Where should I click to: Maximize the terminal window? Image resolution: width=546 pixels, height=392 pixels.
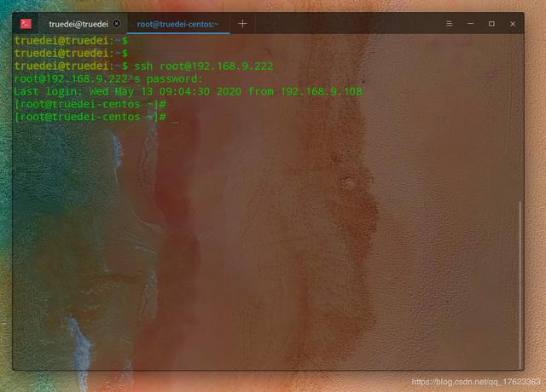(x=491, y=24)
